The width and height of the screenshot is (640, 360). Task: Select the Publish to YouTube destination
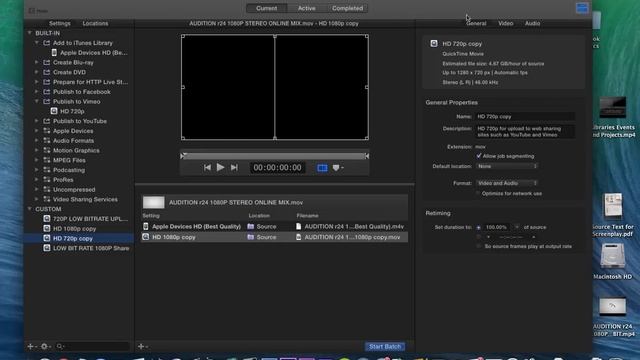point(79,121)
